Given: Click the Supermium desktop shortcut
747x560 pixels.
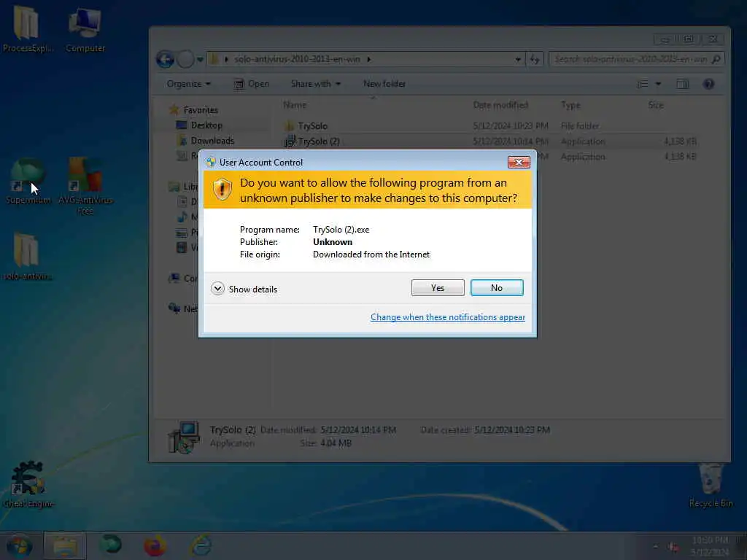Looking at the screenshot, I should (x=28, y=181).
